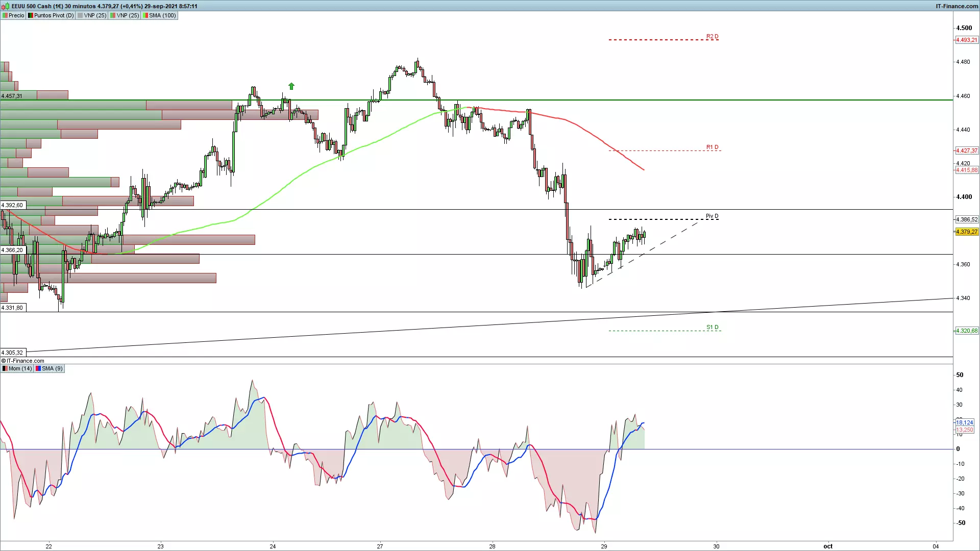The image size is (980, 551).
Task: Open the Mom (14) indicator settings
Action: click(x=17, y=368)
